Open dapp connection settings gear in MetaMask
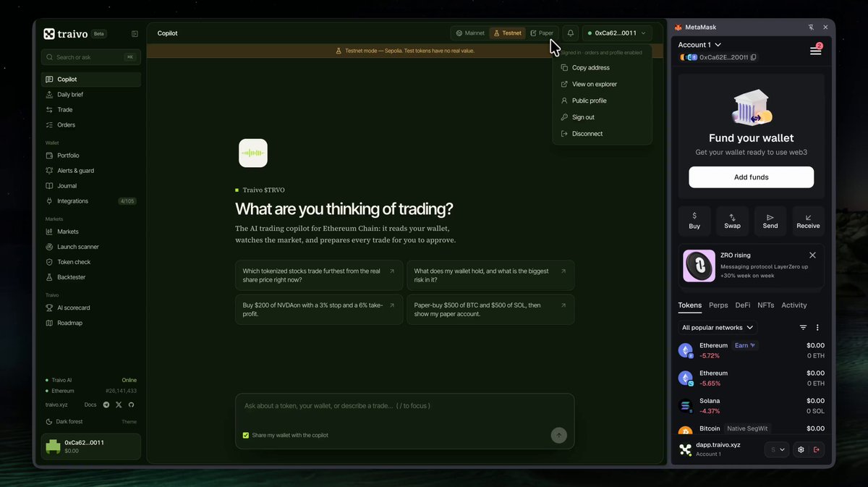Screen dimensions: 868x487 [801, 449]
